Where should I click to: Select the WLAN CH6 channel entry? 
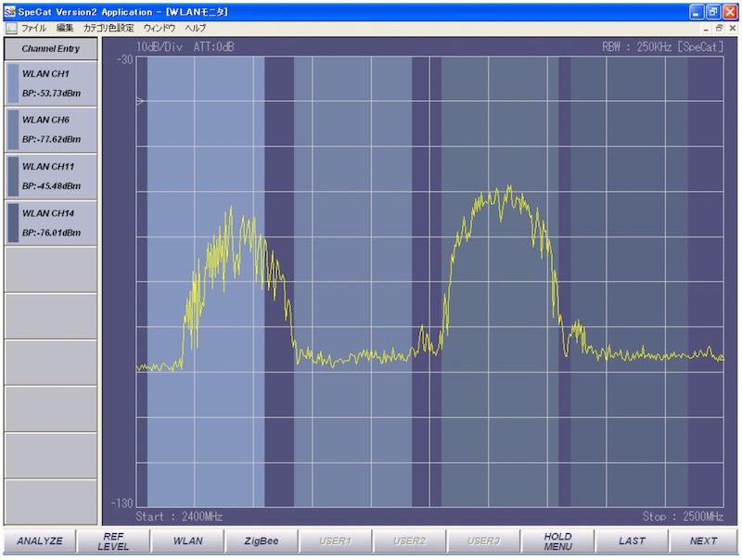tap(51, 130)
